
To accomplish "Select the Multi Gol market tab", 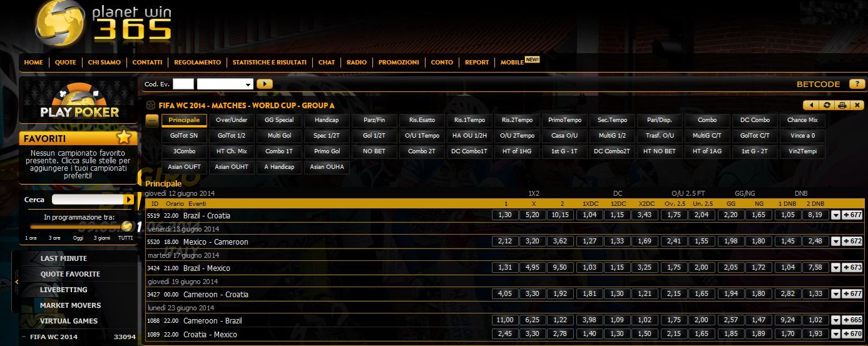I will click(x=279, y=136).
